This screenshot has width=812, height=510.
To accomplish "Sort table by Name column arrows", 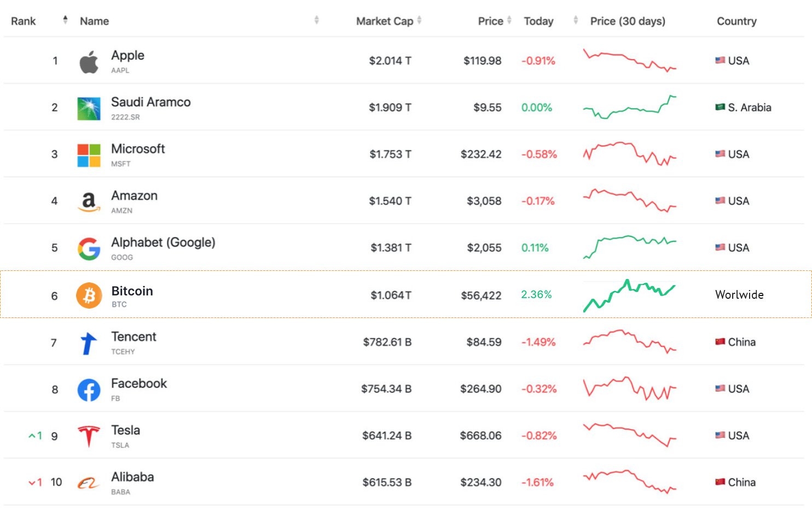I will click(317, 20).
